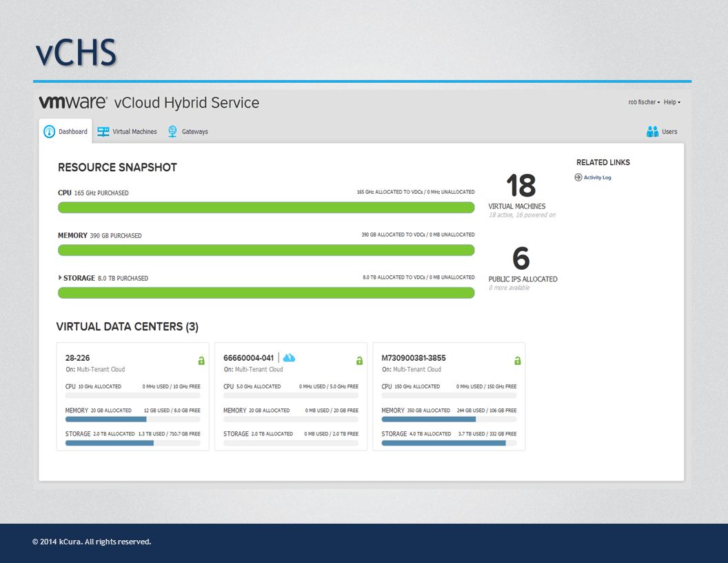Click the Gateways globe icon
The height and width of the screenshot is (563, 728).
pos(172,132)
